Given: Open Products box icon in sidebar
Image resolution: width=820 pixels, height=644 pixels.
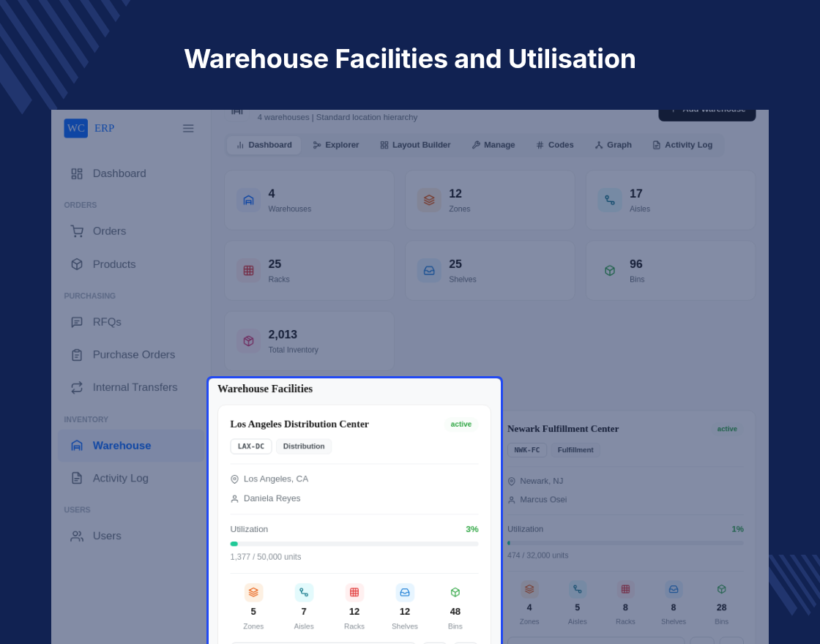Looking at the screenshot, I should (77, 264).
